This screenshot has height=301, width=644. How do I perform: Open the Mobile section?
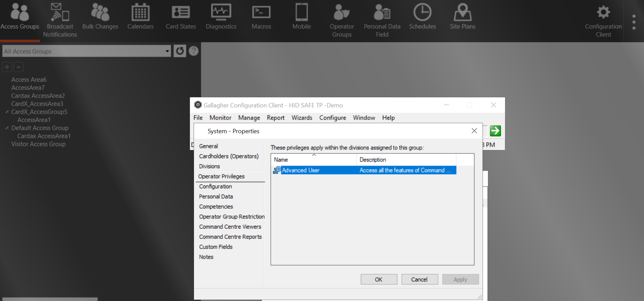pyautogui.click(x=302, y=17)
